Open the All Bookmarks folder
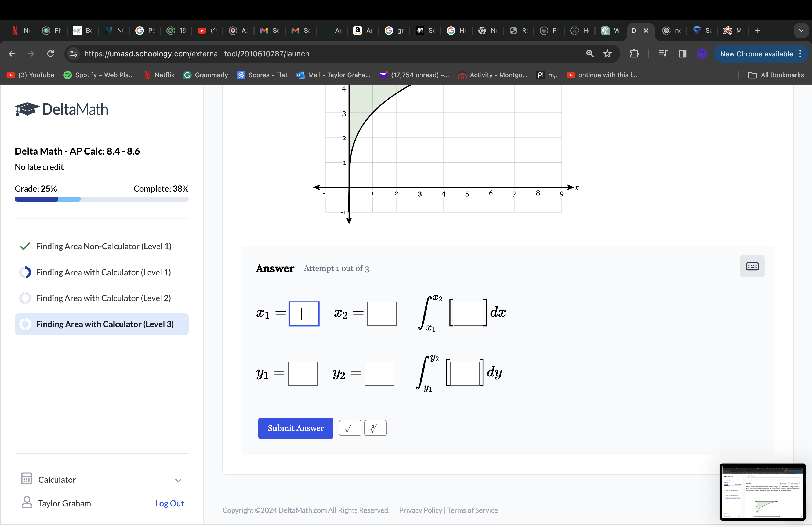This screenshot has width=812, height=527. (x=776, y=75)
